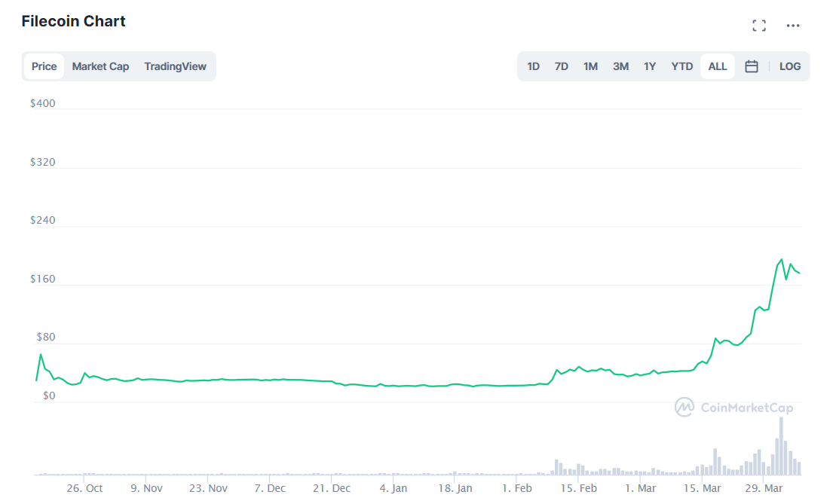
Task: Open the calendar date range picker
Action: (752, 66)
